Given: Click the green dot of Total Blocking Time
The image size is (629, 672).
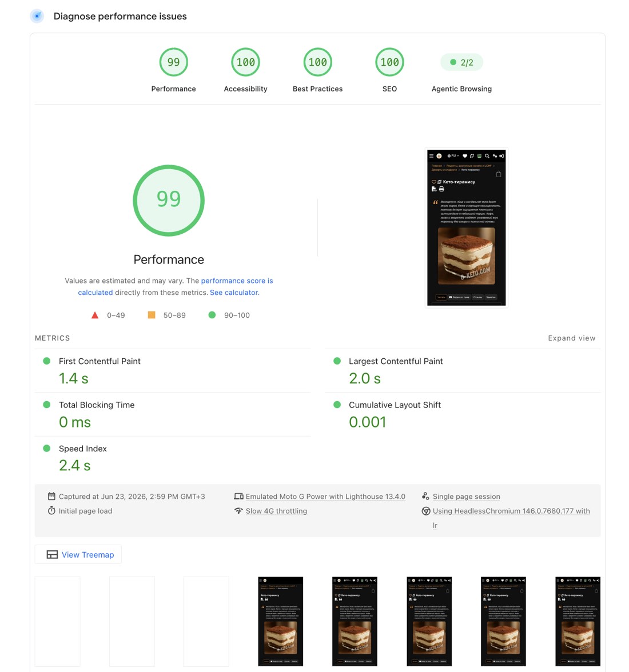Looking at the screenshot, I should (x=47, y=405).
